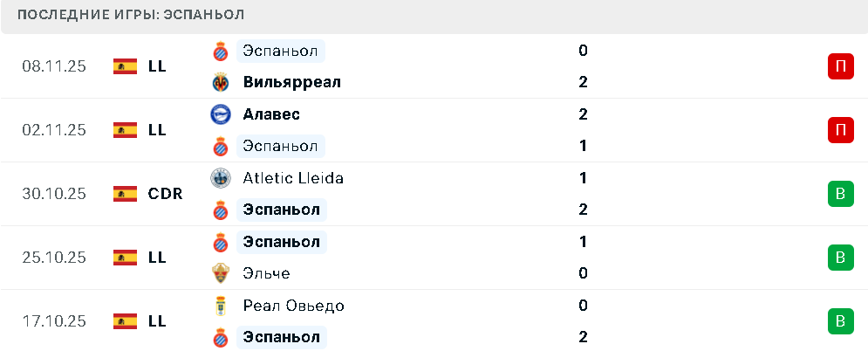Select the CDR competition label
868x351 pixels.
(165, 194)
